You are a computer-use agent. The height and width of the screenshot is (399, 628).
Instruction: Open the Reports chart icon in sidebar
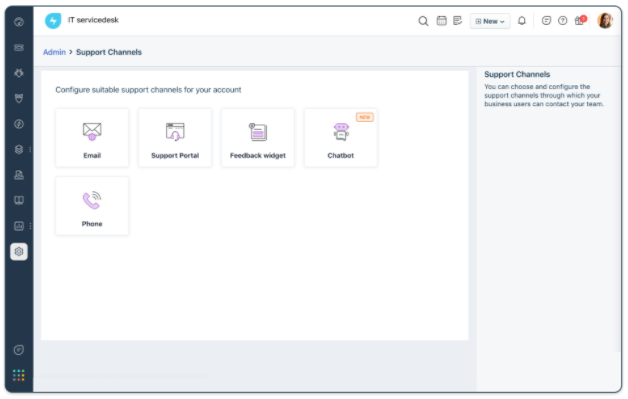tap(19, 226)
